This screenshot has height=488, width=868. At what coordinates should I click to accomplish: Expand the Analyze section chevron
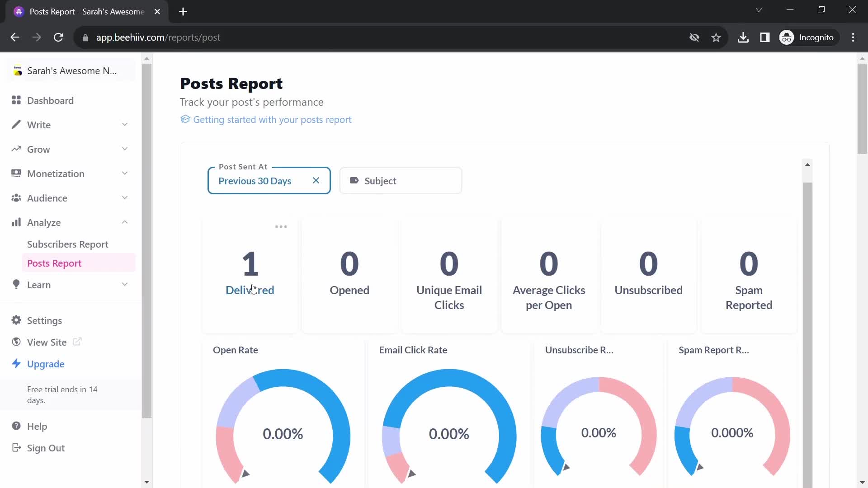click(125, 222)
